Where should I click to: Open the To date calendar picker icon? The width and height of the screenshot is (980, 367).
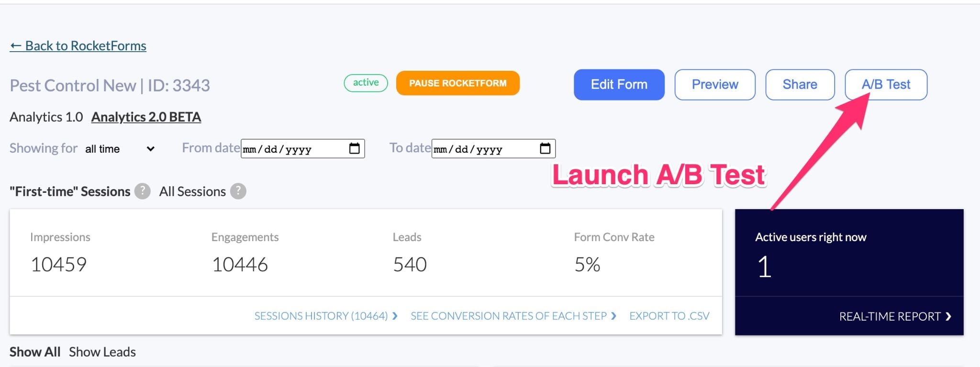[545, 148]
